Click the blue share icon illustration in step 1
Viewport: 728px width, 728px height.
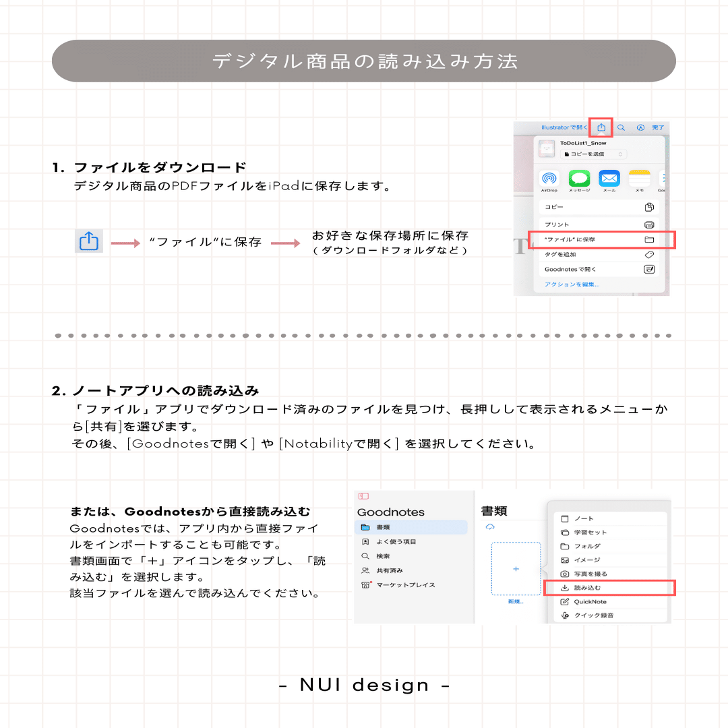pyautogui.click(x=89, y=241)
